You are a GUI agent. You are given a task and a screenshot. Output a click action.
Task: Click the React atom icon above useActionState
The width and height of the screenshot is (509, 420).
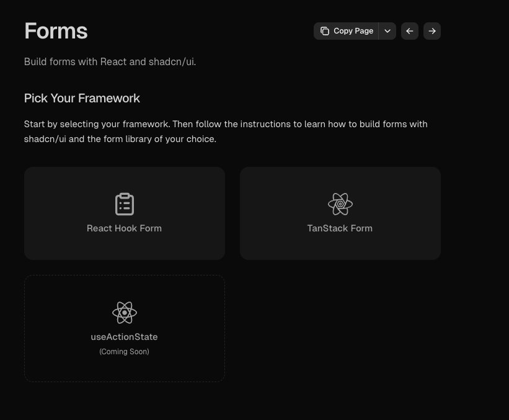coord(125,313)
